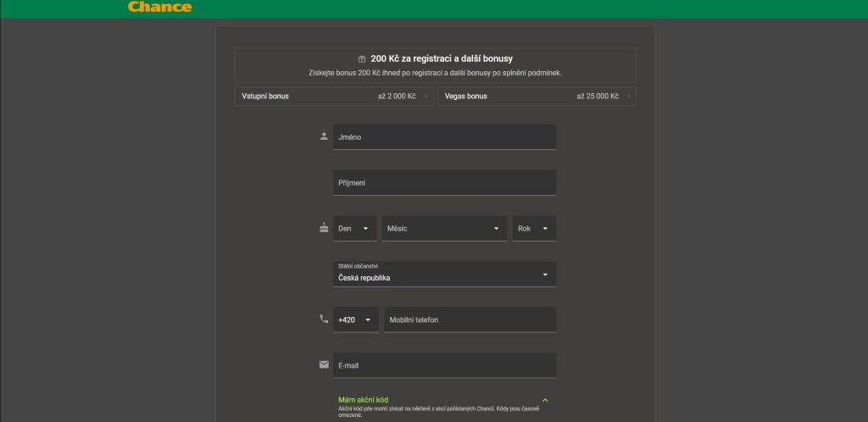
Task: Click the Akční kód jste mohli získat note
Action: [438, 412]
